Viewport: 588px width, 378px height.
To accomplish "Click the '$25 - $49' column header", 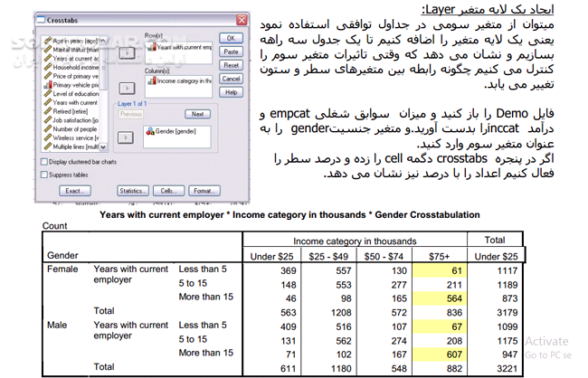I will pos(328,257).
